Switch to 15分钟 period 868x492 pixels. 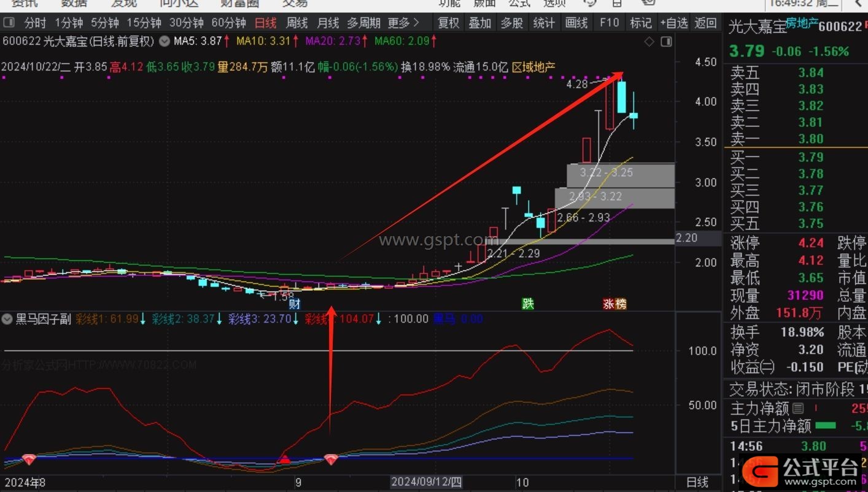144,23
